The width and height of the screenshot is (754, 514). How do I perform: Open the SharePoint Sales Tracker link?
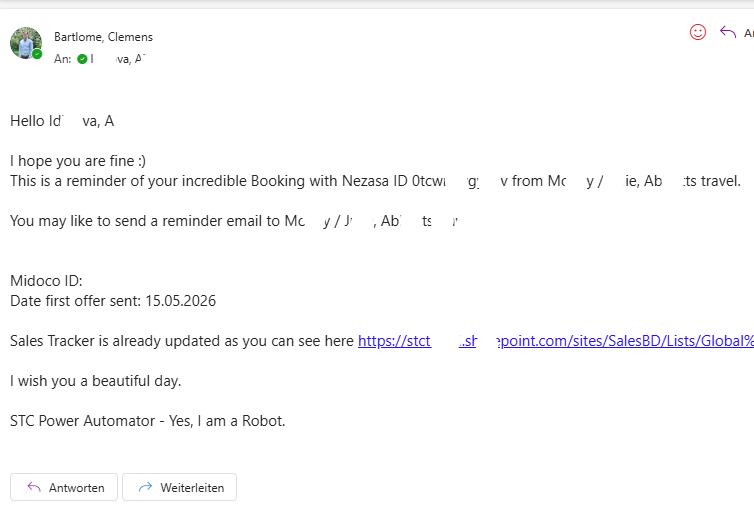[x=556, y=340]
